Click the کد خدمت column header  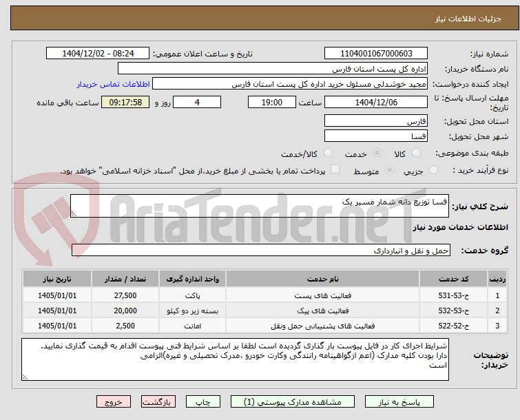453,279
